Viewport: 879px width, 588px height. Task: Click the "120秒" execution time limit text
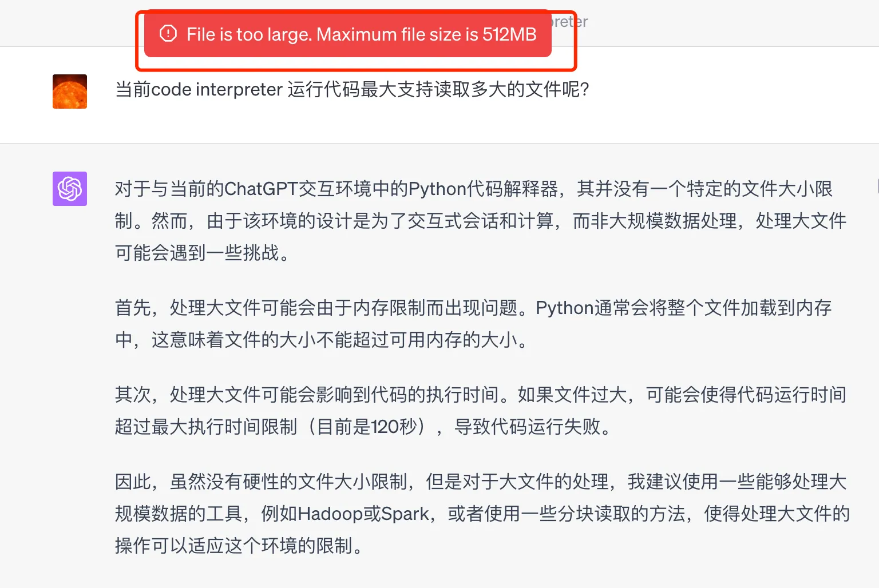pyautogui.click(x=394, y=427)
